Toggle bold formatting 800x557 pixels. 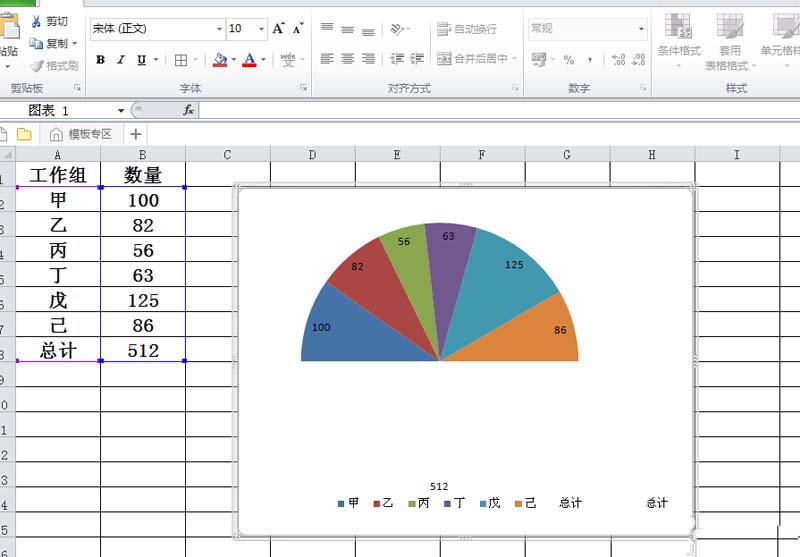(x=101, y=60)
